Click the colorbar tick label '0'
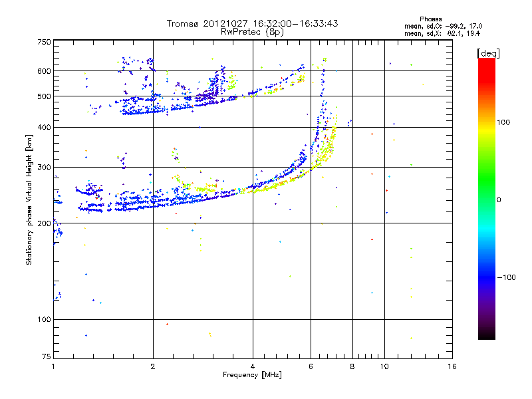Viewport: 532px width, 399px height. tap(499, 199)
